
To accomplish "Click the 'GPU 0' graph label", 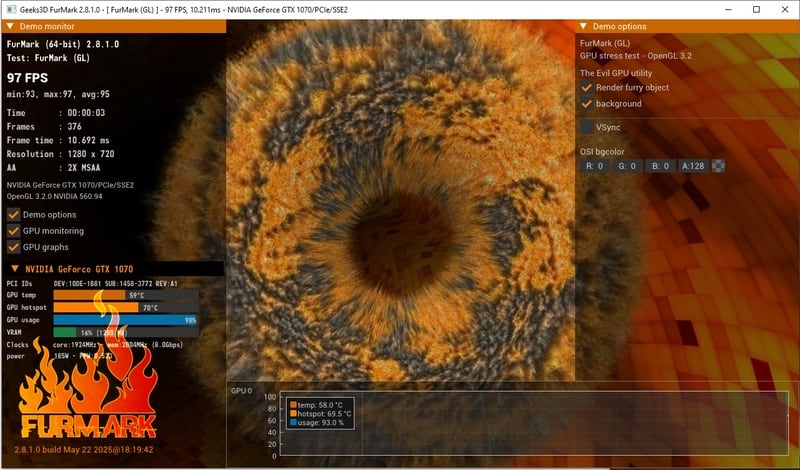I will coord(241,391).
